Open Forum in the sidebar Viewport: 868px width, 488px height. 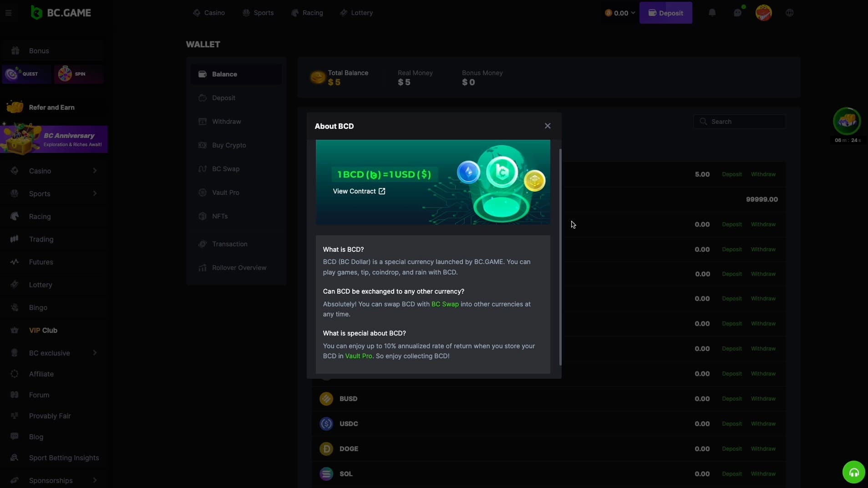[x=53, y=395]
